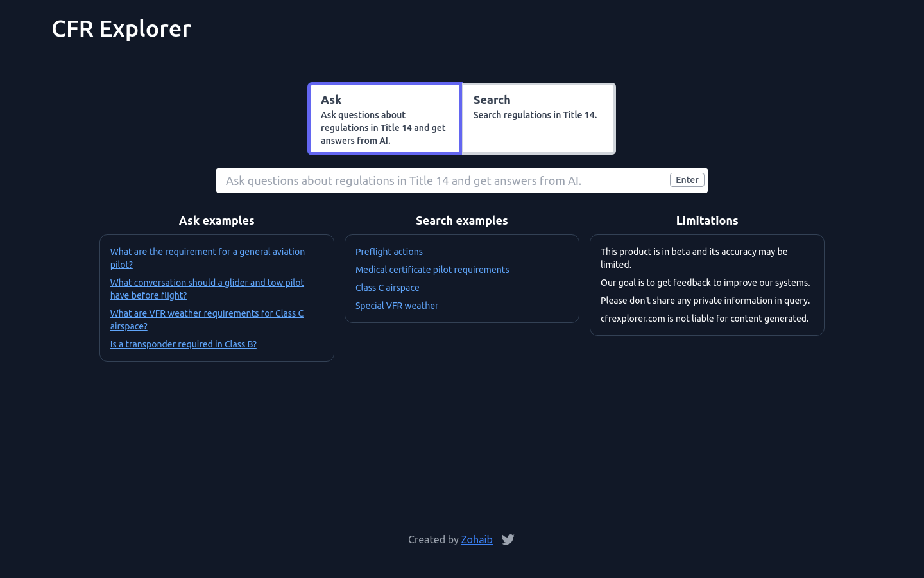Open the Preflight actions search example
The width and height of the screenshot is (924, 578).
click(389, 252)
